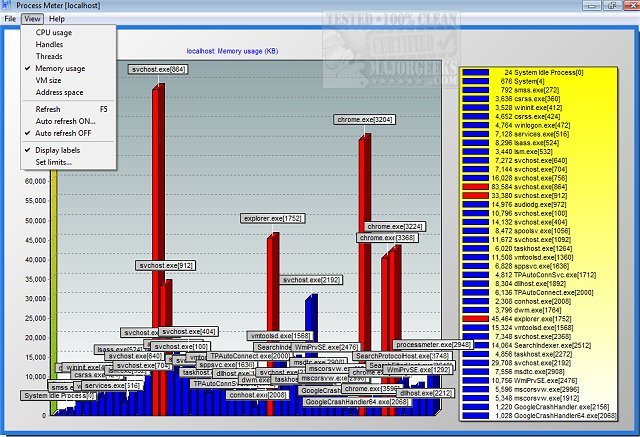Click the Process Meter title bar icon
Image resolution: width=640 pixels, height=437 pixels.
coord(6,5)
